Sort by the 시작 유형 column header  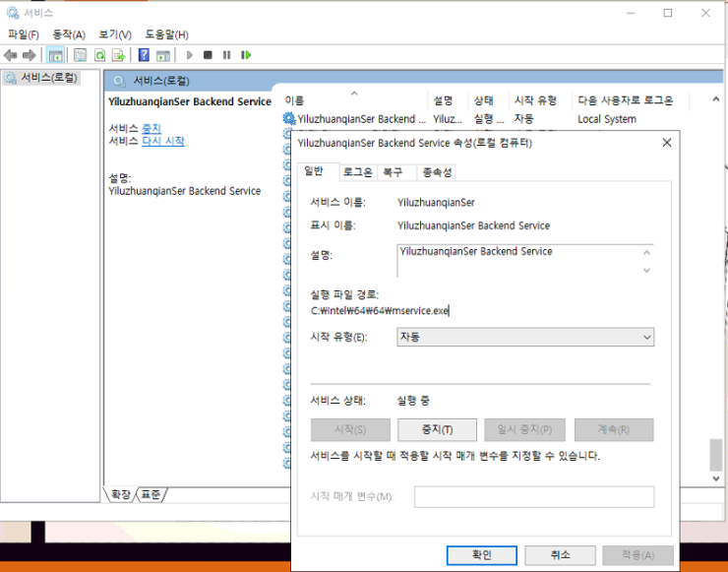pos(540,100)
